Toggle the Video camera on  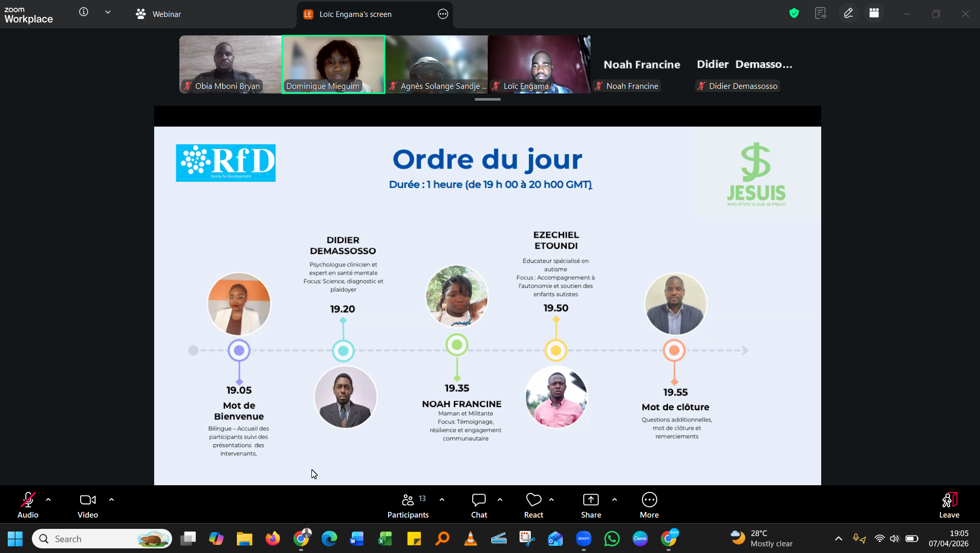88,506
